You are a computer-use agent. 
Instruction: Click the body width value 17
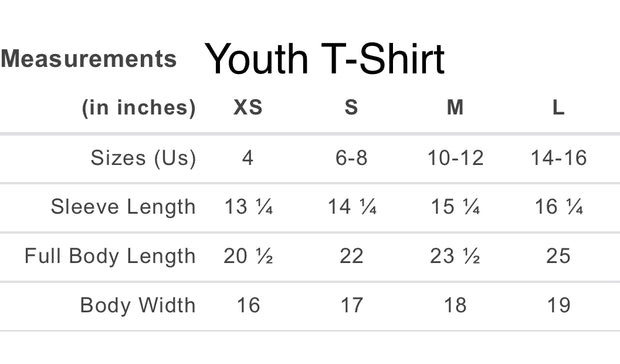(352, 305)
